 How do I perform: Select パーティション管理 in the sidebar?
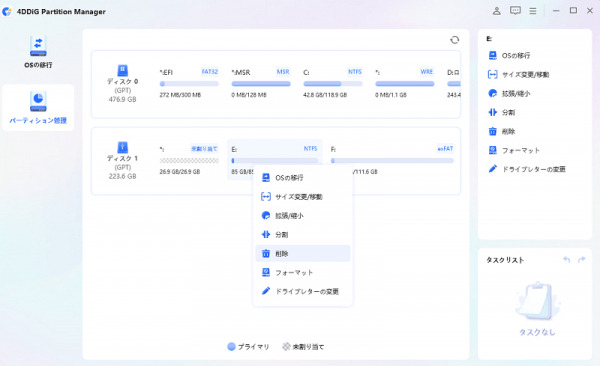click(x=38, y=108)
